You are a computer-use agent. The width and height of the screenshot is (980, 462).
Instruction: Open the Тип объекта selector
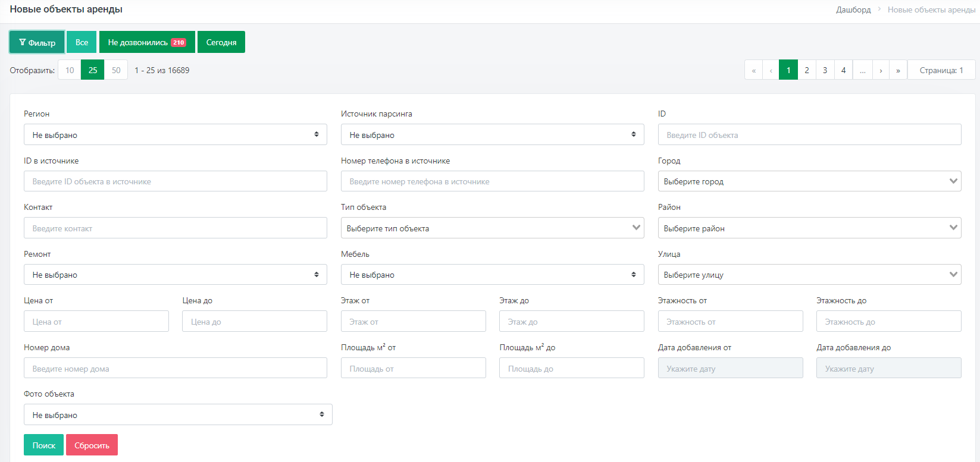(x=493, y=228)
